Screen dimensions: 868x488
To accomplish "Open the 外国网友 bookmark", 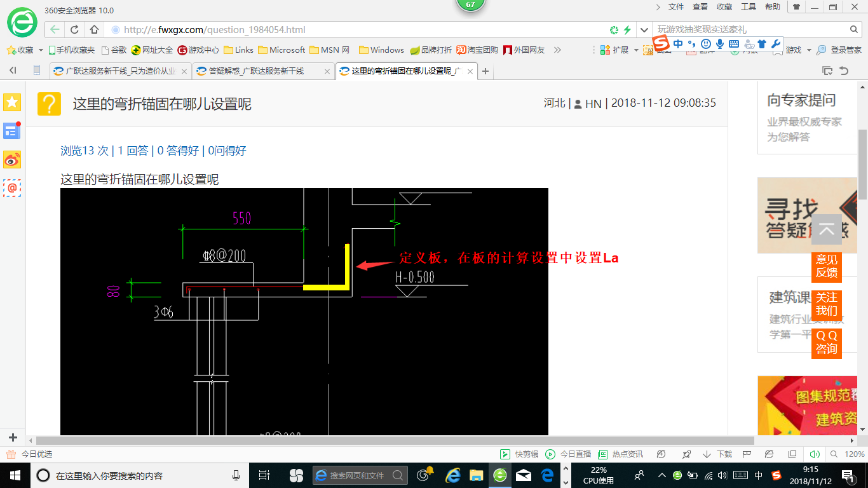I will point(524,50).
